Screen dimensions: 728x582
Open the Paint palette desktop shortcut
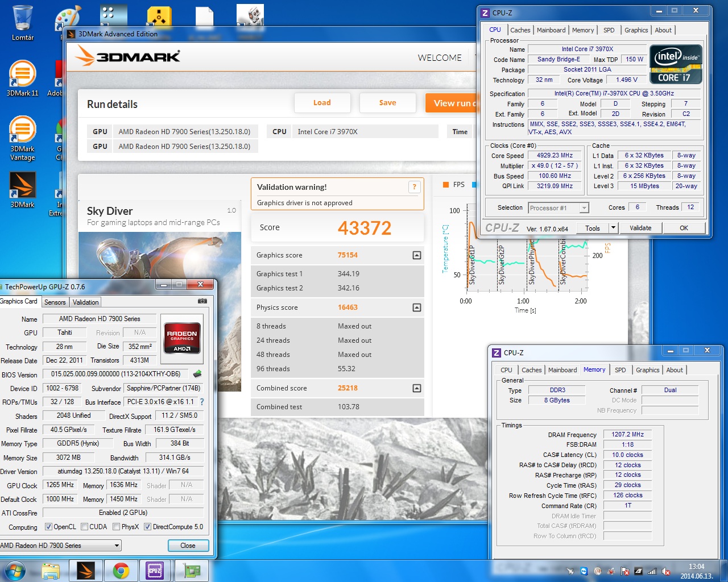(x=68, y=18)
